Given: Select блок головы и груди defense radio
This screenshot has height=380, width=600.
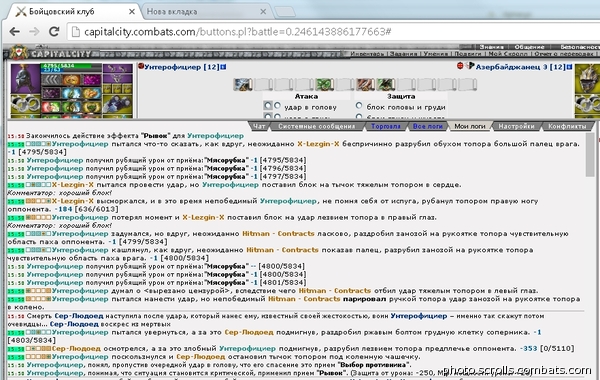Looking at the screenshot, I should pyautogui.click(x=359, y=105).
